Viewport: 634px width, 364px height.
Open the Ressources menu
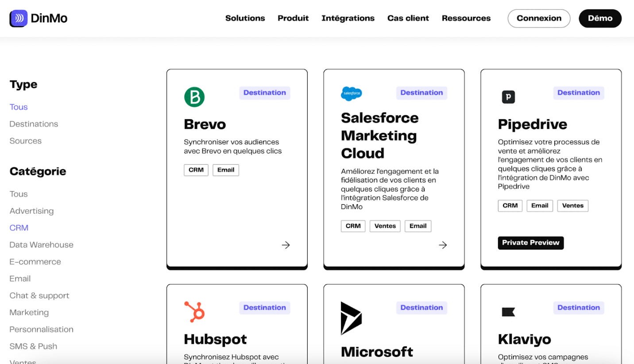pyautogui.click(x=466, y=18)
